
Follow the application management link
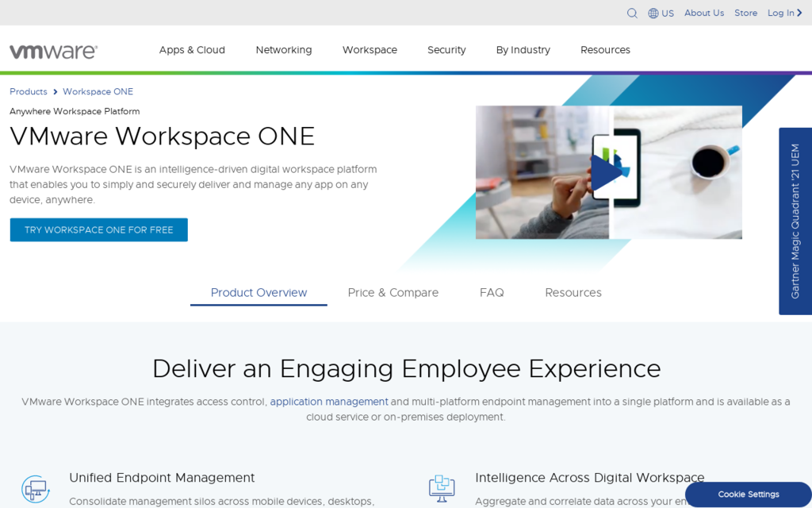(328, 402)
